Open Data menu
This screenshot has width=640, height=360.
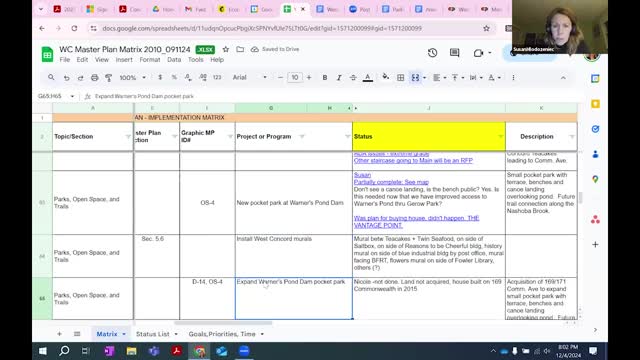174,60
